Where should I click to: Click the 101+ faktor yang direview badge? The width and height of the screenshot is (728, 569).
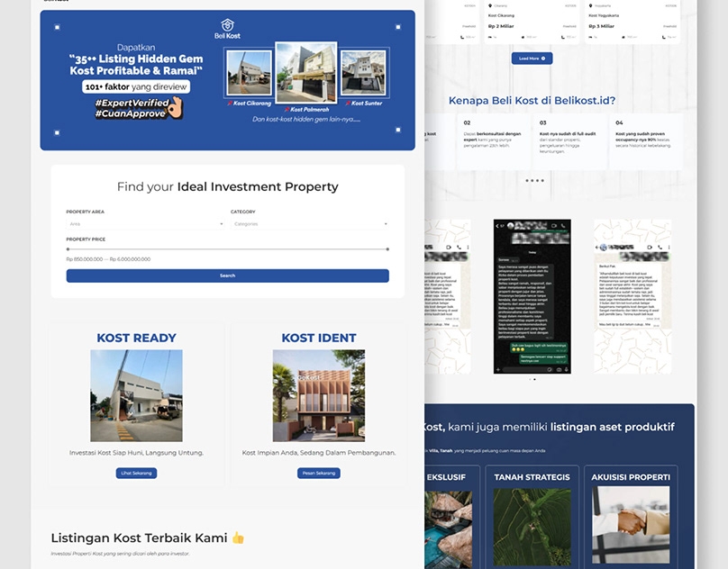click(x=136, y=86)
